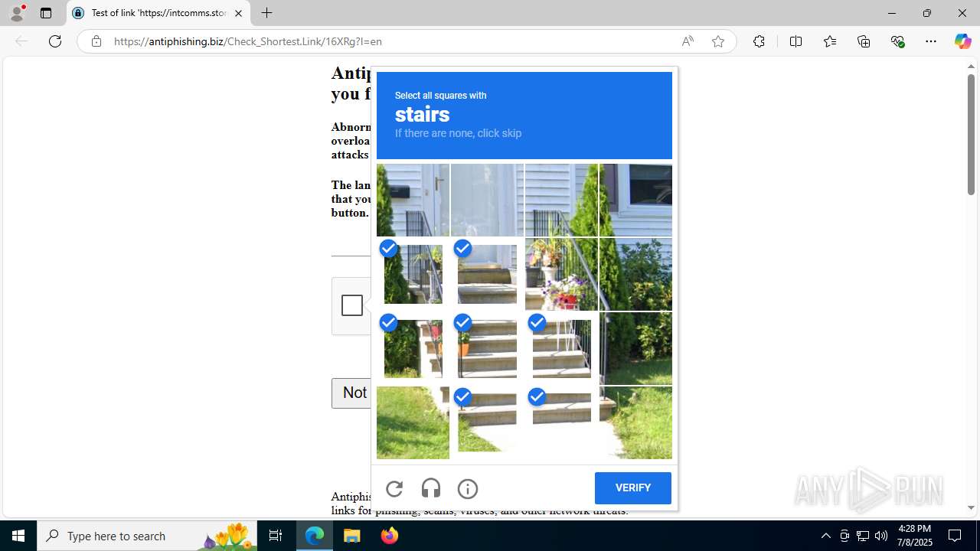Image resolution: width=980 pixels, height=551 pixels.
Task: Open the captcha info help icon
Action: [468, 488]
